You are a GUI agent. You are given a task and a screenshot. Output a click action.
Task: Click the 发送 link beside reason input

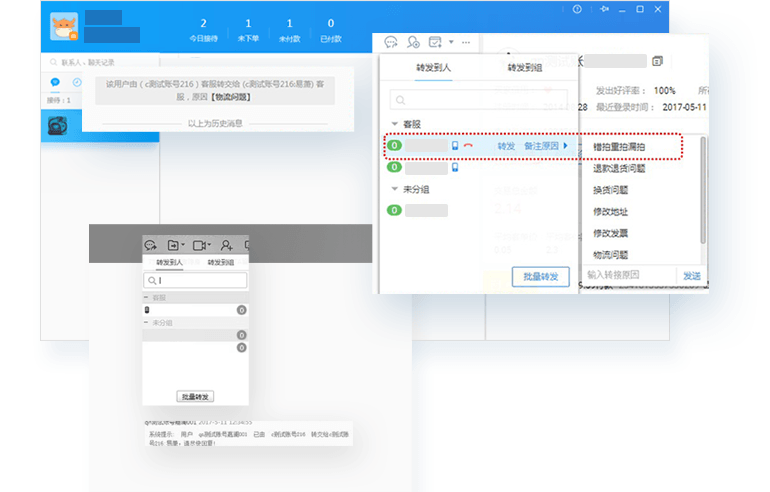pyautogui.click(x=692, y=275)
